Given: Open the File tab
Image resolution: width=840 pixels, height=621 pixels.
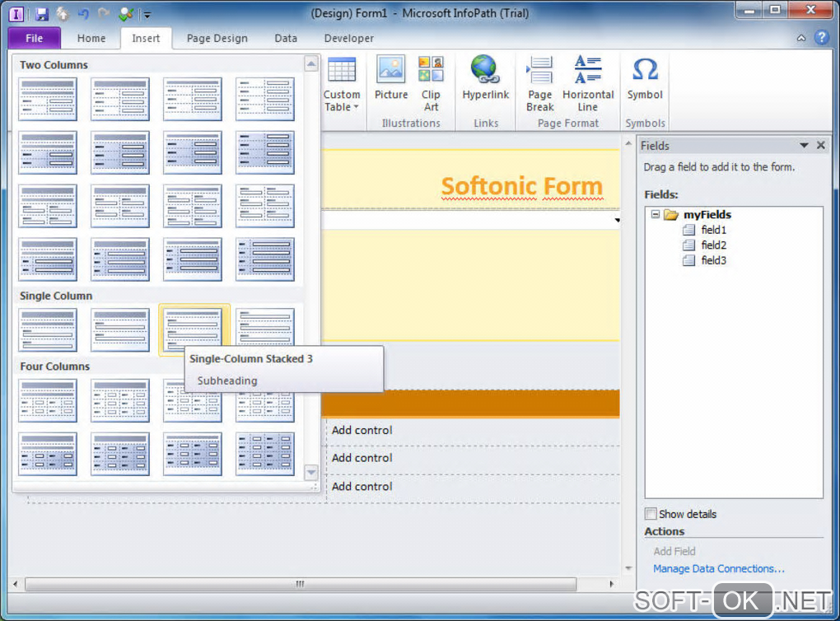Looking at the screenshot, I should pos(35,38).
